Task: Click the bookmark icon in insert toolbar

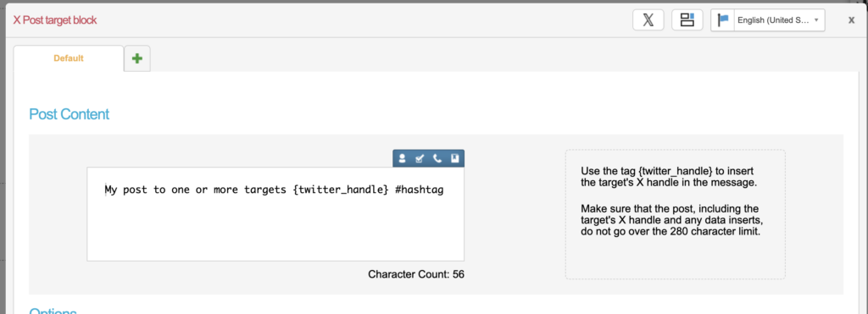Action: [454, 158]
